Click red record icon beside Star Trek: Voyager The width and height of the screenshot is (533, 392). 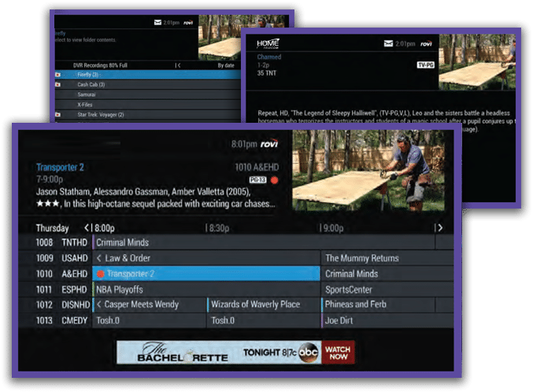coord(57,115)
